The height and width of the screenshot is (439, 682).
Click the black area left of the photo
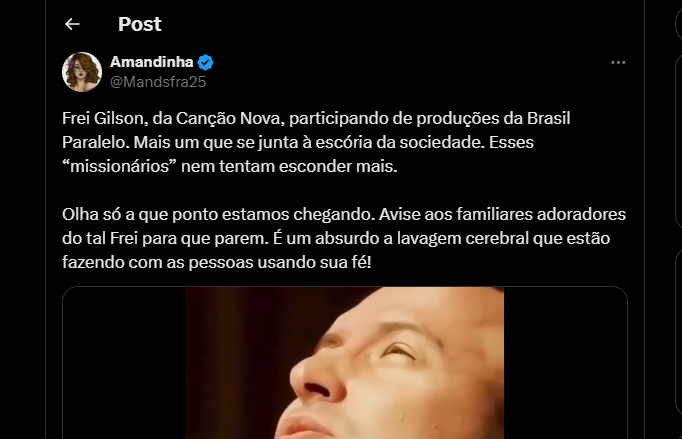pos(124,363)
